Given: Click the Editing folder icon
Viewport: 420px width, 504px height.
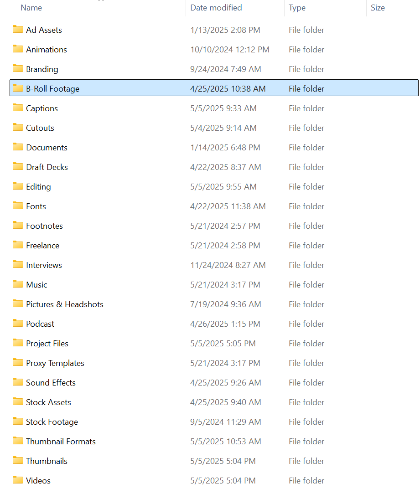Looking at the screenshot, I should click(x=18, y=186).
